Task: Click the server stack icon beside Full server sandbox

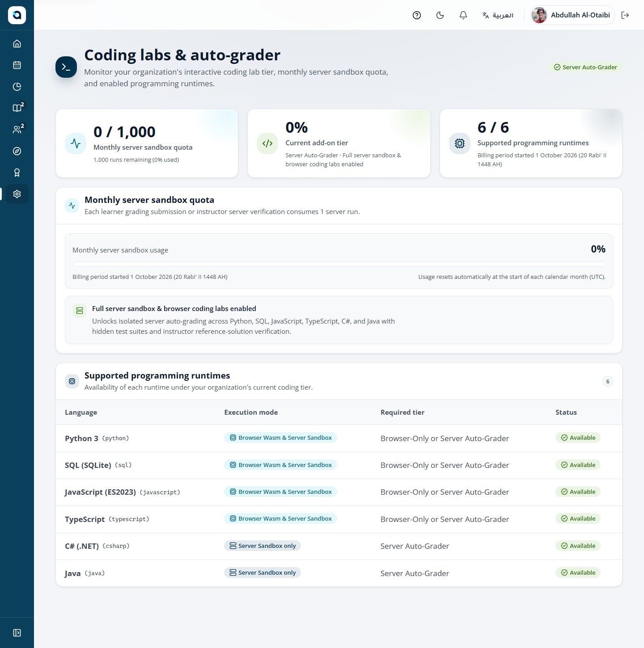Action: coord(80,310)
